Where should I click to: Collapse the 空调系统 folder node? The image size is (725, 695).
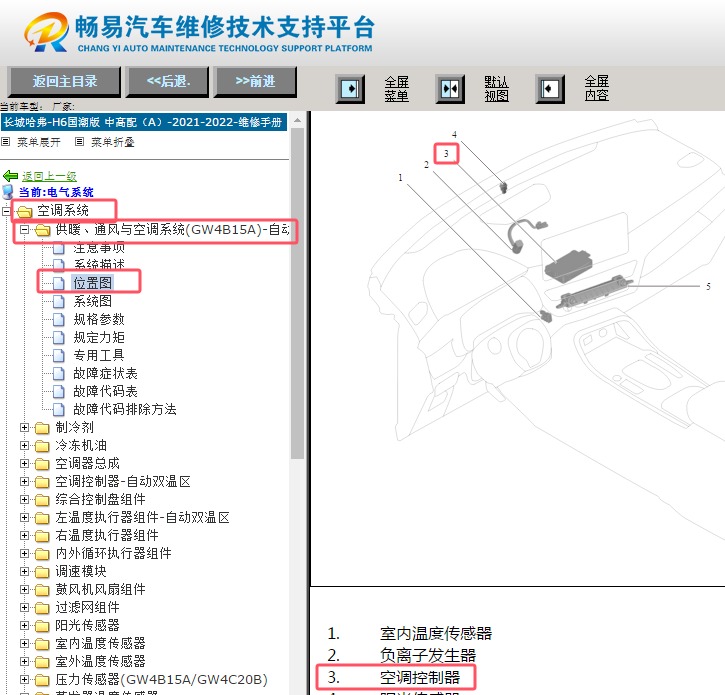tap(6, 212)
